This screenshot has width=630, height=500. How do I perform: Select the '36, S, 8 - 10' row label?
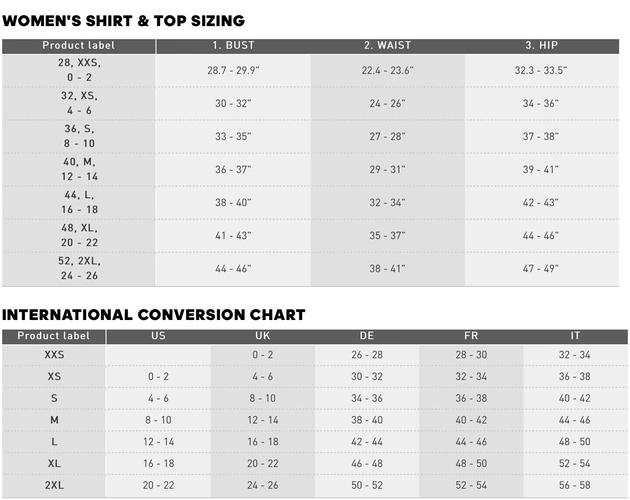coord(79,136)
